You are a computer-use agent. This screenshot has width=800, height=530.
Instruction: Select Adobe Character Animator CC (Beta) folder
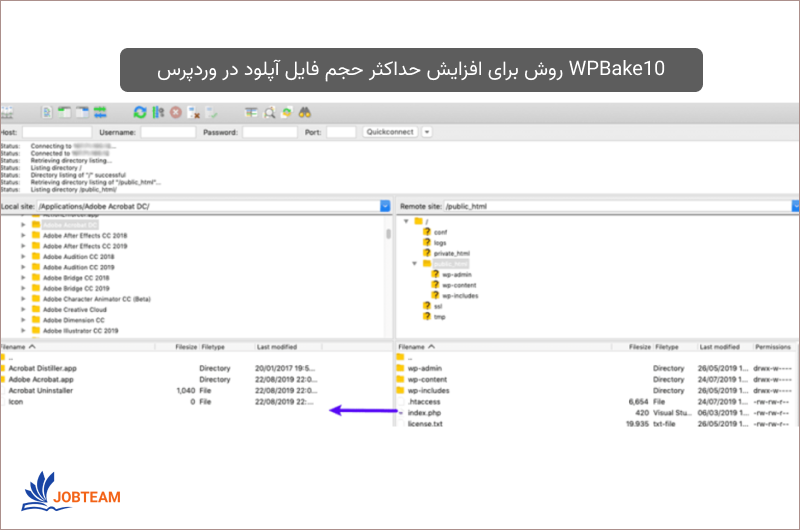pyautogui.click(x=96, y=299)
